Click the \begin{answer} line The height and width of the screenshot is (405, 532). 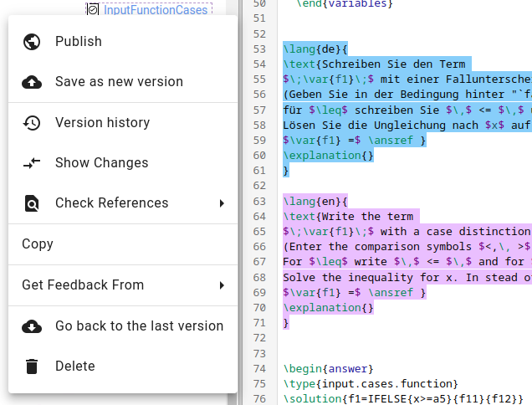tap(328, 369)
